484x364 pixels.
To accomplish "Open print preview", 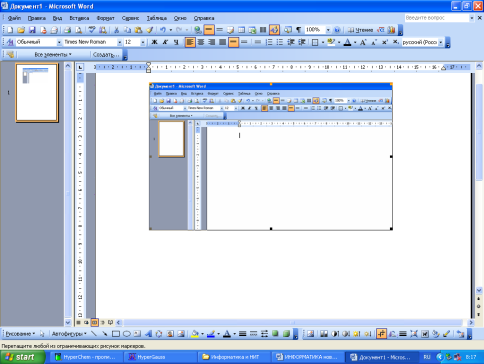I will (x=78, y=30).
